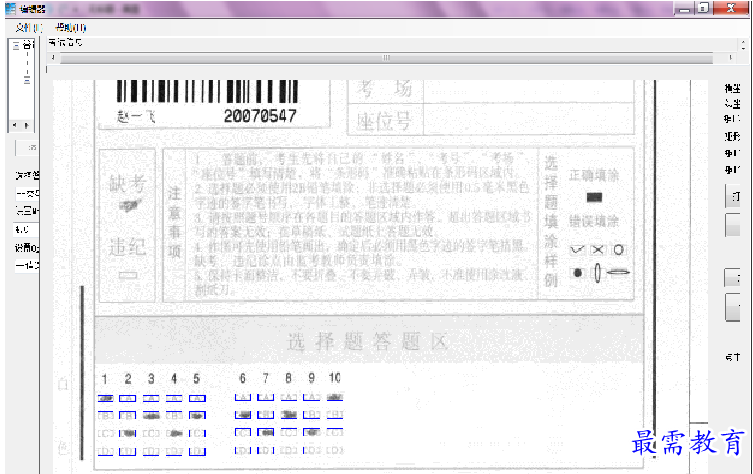Viewport: 753px width, 474px height.
Task: Click the 缺考 mark on the answer sheet
Action: [x=131, y=206]
